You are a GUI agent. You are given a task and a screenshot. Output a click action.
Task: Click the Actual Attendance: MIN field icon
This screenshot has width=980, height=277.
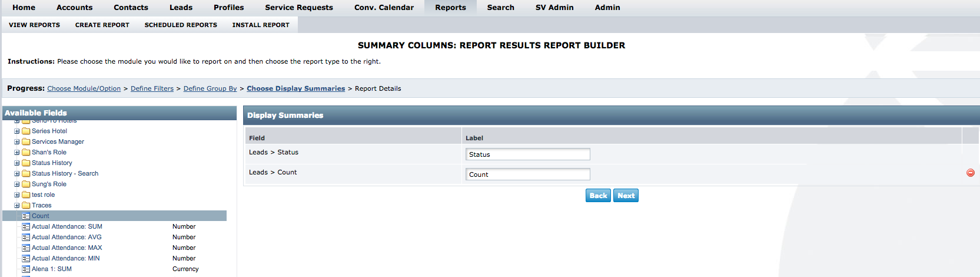(x=26, y=258)
